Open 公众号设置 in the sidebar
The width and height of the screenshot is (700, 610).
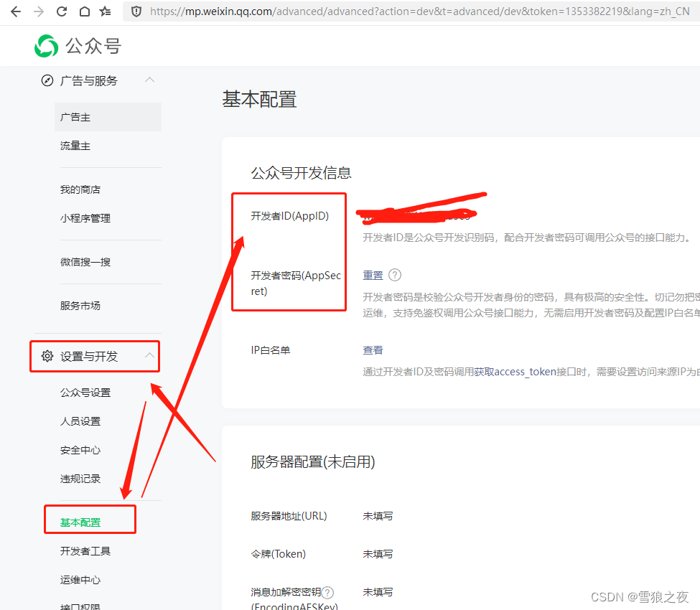point(85,393)
